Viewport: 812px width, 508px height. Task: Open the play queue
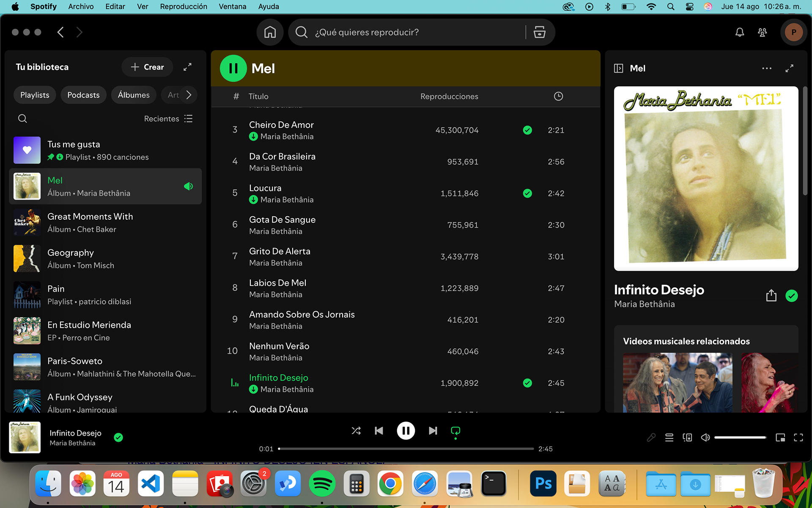tap(669, 437)
